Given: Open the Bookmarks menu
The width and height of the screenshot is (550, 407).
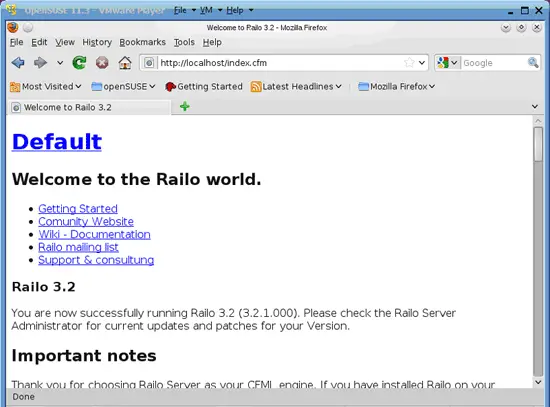Looking at the screenshot, I should coord(142,42).
